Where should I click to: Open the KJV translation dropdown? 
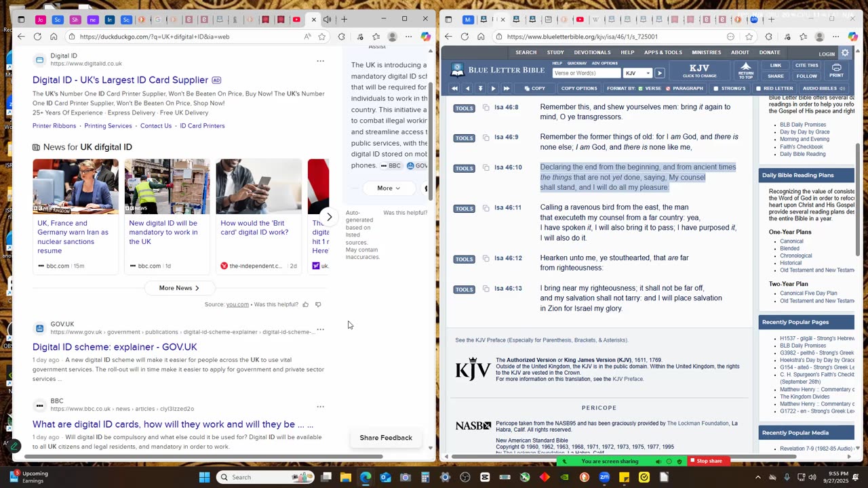[637, 73]
